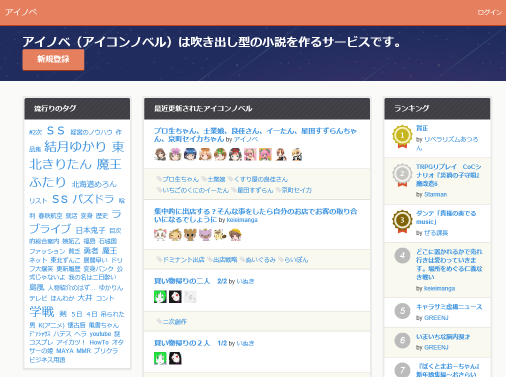Open author リベラリズムあつろん in ranking
This screenshot has height=377, width=506.
pyautogui.click(x=447, y=143)
